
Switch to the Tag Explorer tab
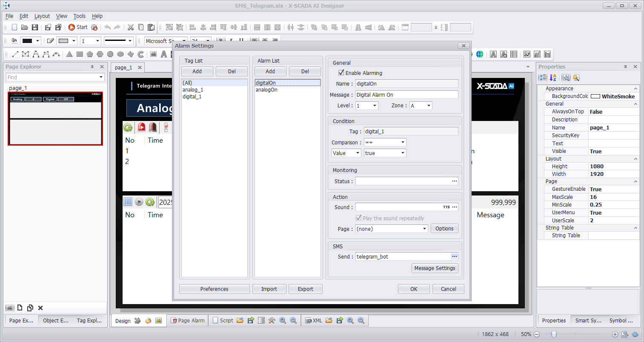click(89, 320)
